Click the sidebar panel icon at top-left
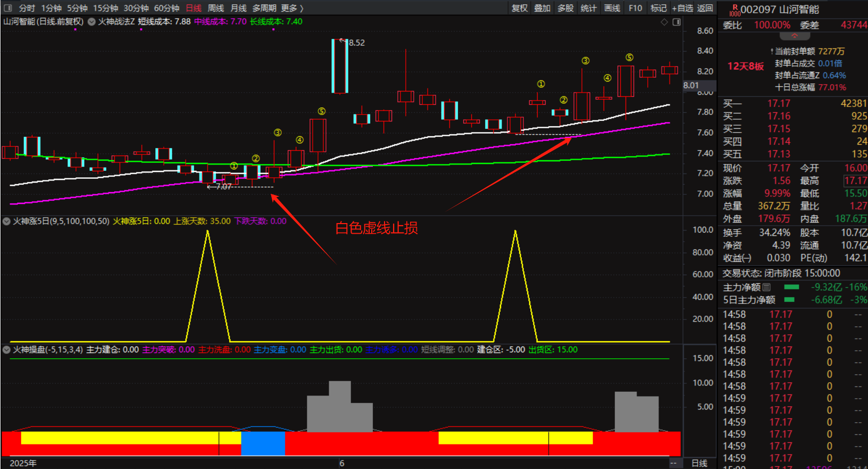The image size is (868, 469). [7, 8]
